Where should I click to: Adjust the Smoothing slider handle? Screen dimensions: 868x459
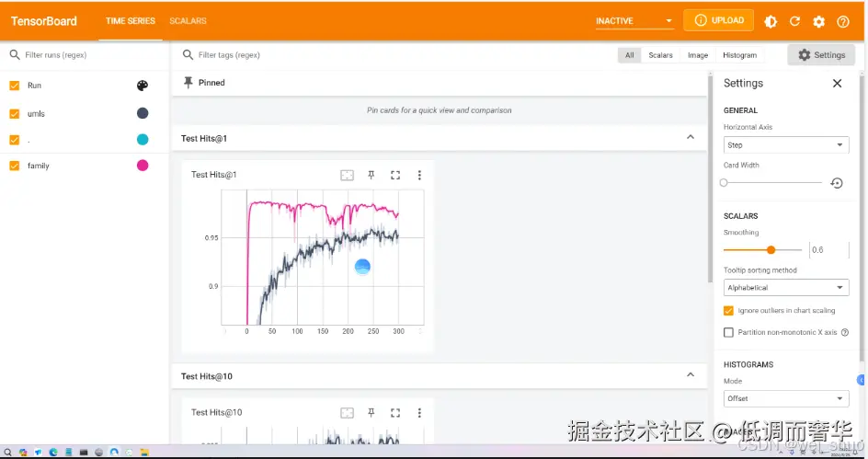pos(771,250)
